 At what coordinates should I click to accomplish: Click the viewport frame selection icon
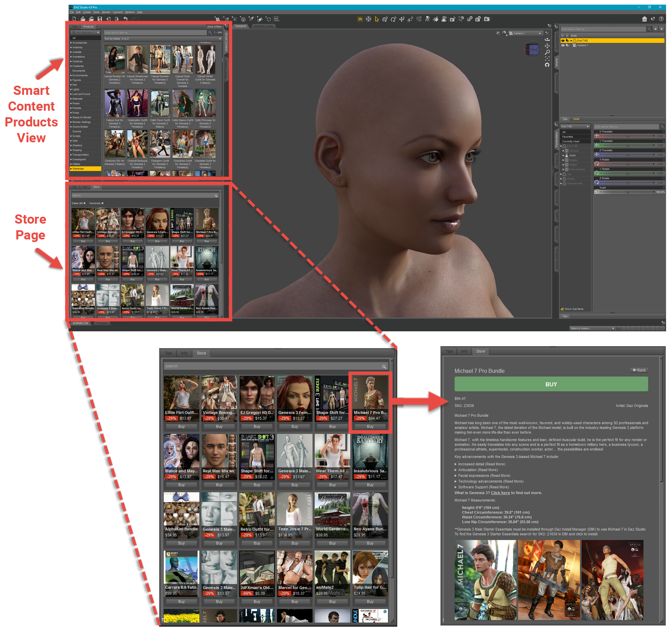click(x=548, y=59)
